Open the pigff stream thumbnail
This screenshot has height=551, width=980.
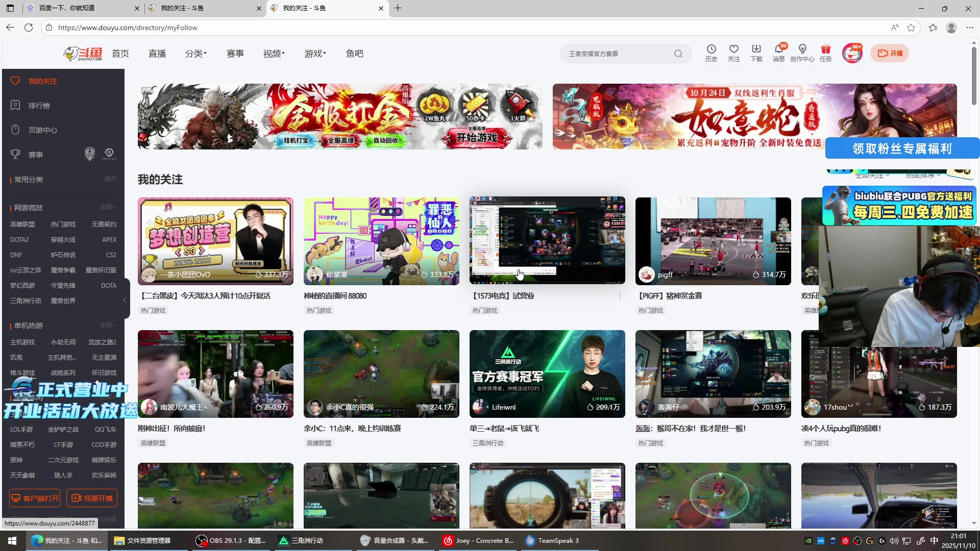(713, 241)
